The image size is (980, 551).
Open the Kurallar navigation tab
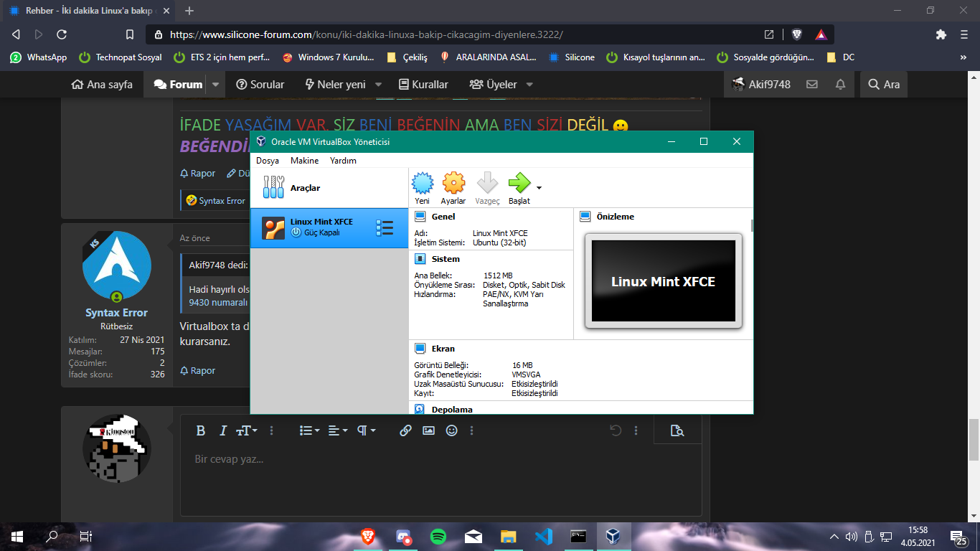tap(423, 85)
